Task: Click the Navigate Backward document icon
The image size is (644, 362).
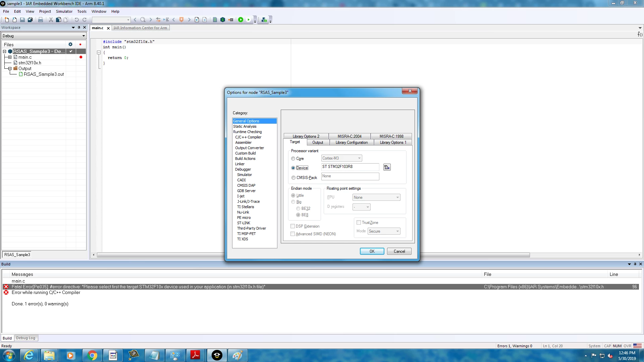Action: pos(197,20)
